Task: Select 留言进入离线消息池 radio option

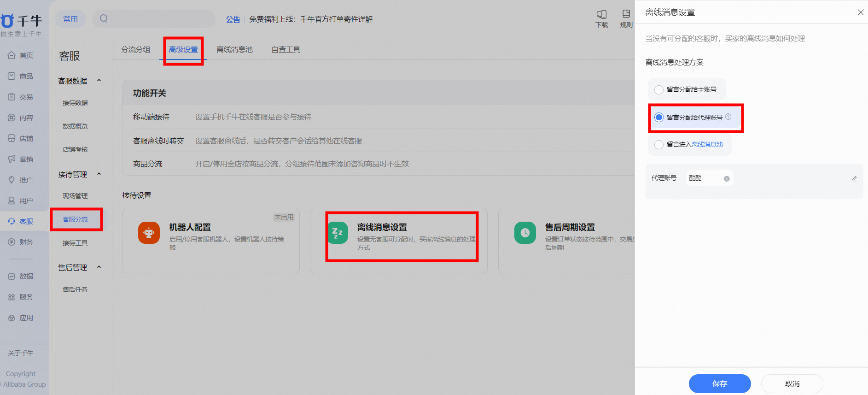Action: 659,144
